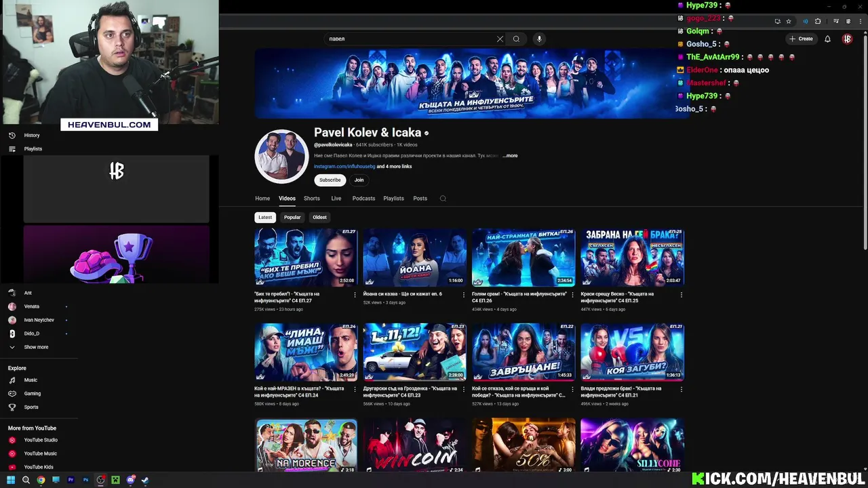Bookmark this page with the star
The height and width of the screenshot is (488, 868).
(789, 21)
